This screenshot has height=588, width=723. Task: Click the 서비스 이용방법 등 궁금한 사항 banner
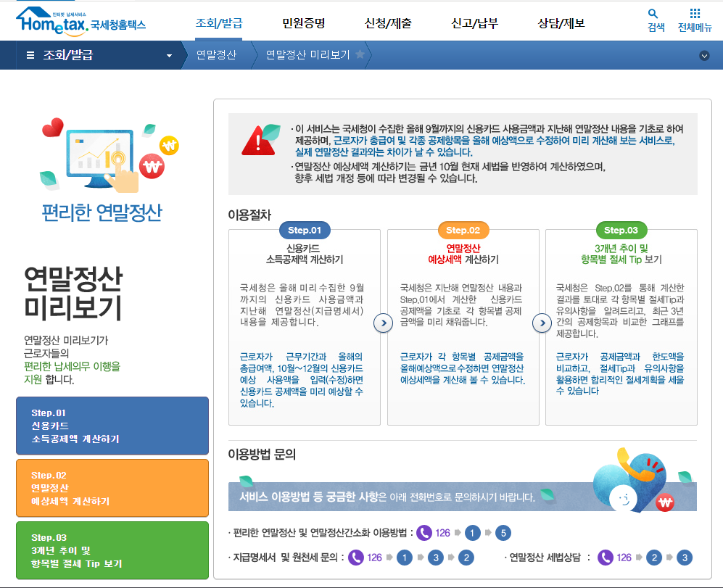[463, 497]
